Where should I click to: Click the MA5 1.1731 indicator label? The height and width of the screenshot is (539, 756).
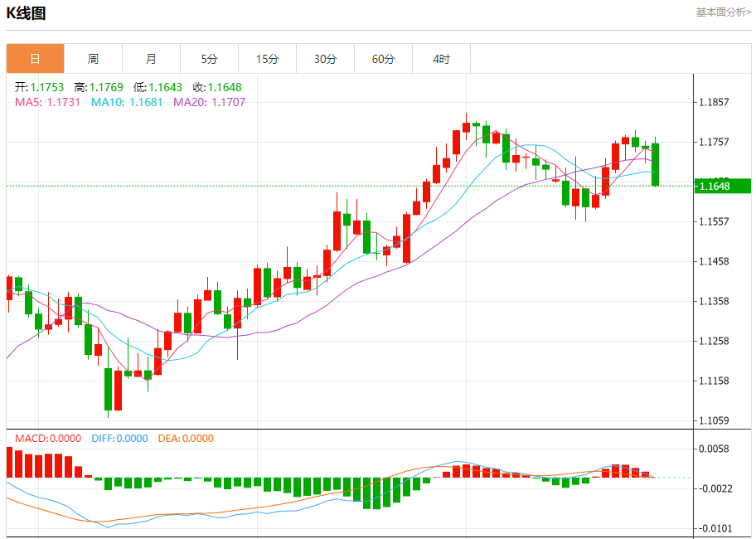click(x=48, y=102)
